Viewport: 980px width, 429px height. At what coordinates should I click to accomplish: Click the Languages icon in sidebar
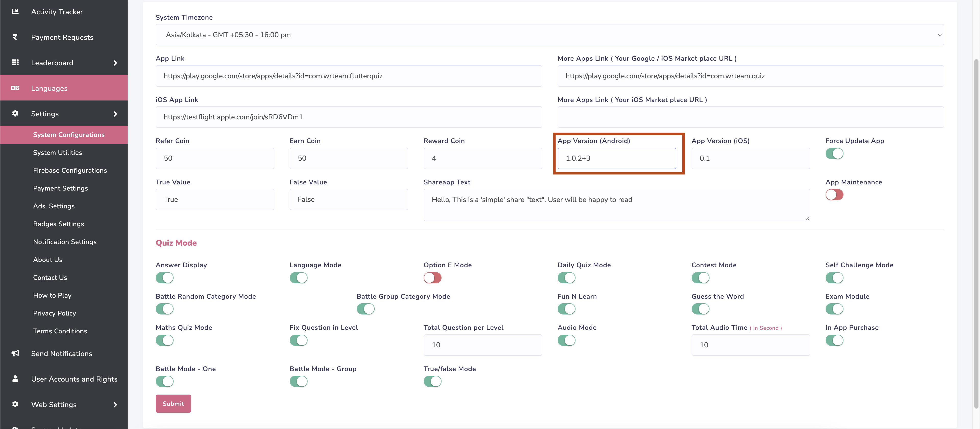[x=15, y=88]
